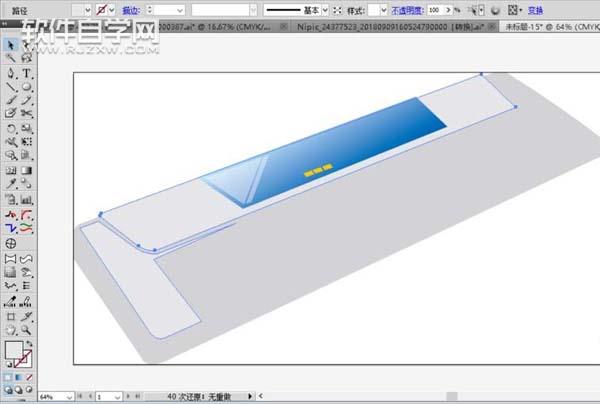Switch to the 16.67% (CMYK) document tab
The image size is (600, 404).
click(214, 26)
